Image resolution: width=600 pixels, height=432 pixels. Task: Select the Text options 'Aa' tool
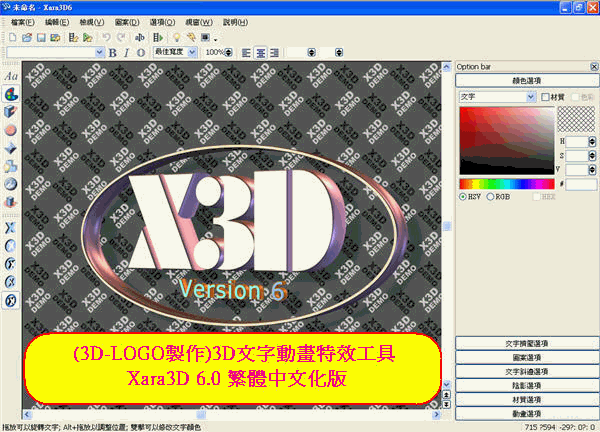pos(10,75)
